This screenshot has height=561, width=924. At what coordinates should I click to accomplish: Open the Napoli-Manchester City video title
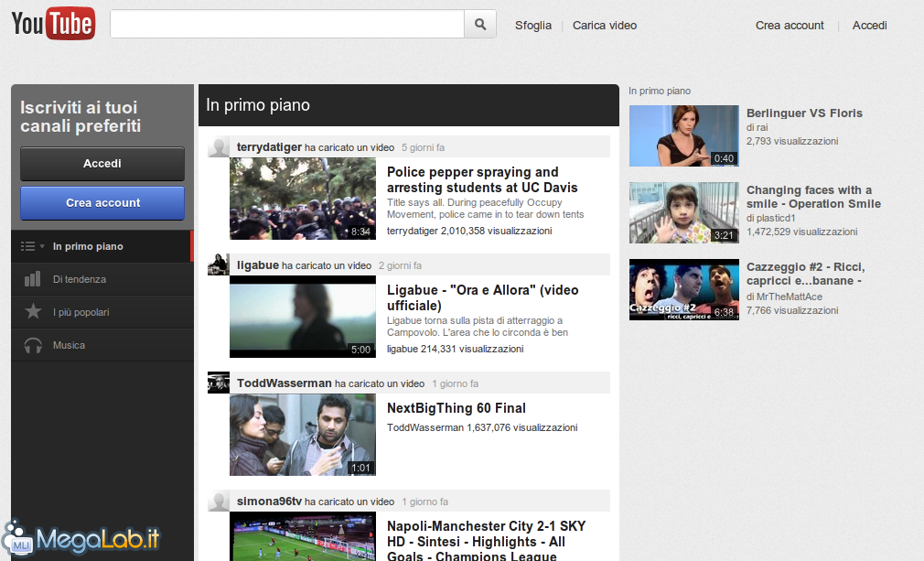point(486,540)
